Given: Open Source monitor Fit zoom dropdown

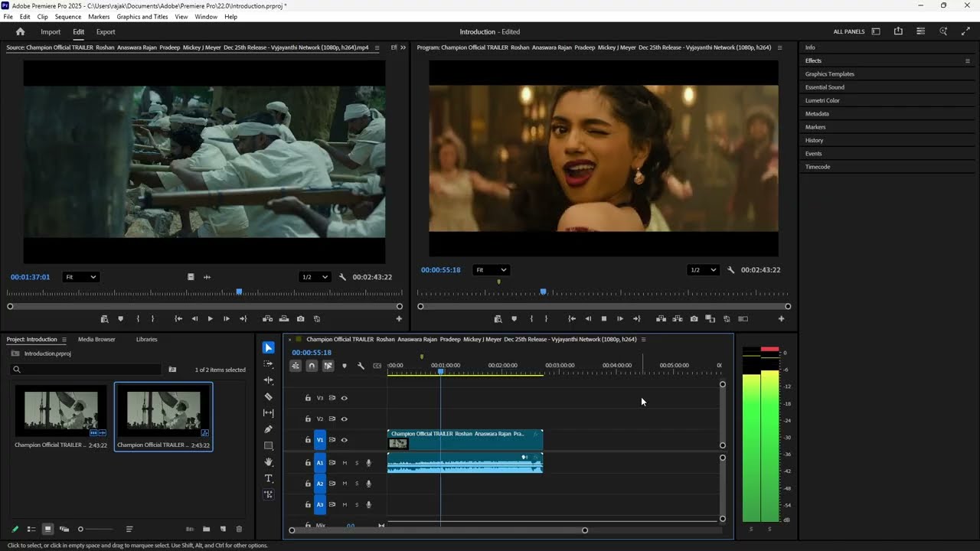Looking at the screenshot, I should pyautogui.click(x=80, y=277).
